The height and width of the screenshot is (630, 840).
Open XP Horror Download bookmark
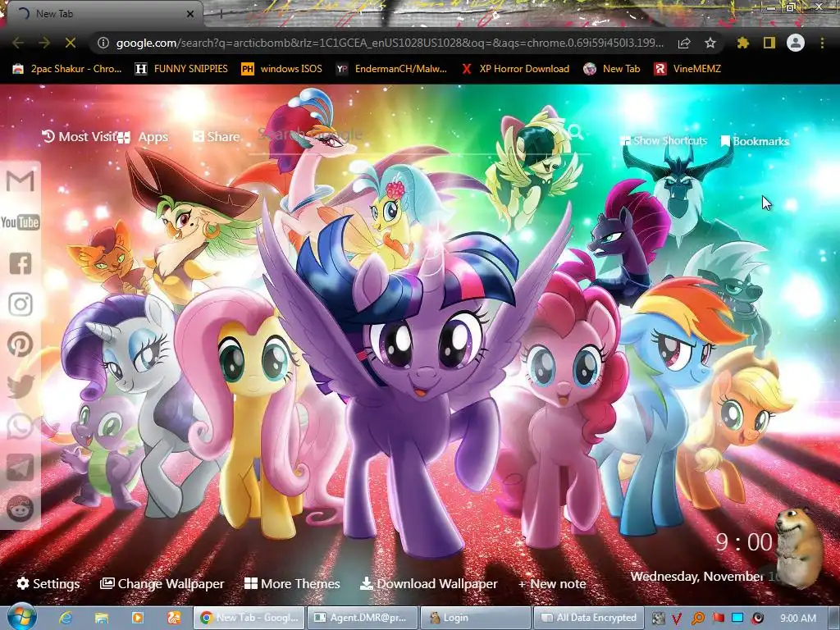click(x=516, y=69)
